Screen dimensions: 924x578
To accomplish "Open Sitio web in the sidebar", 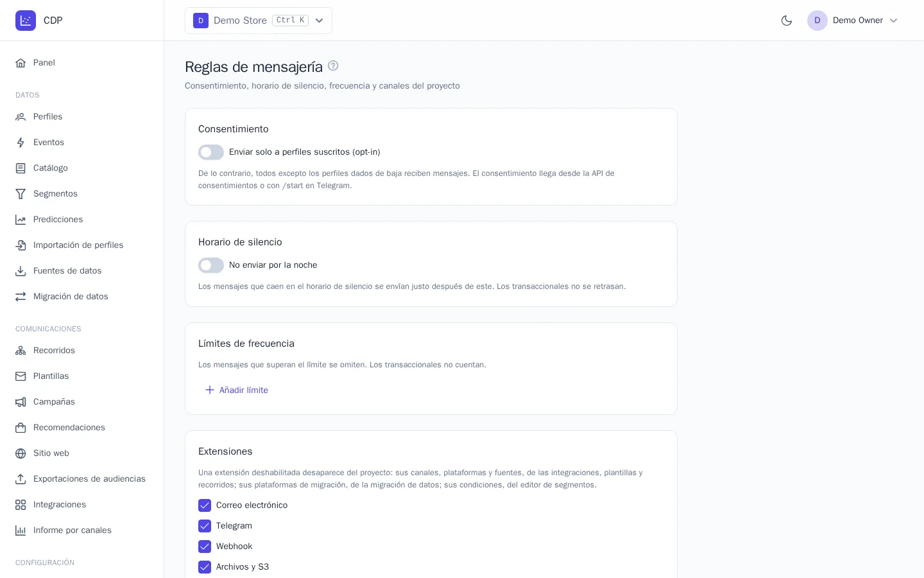I will click(82, 453).
